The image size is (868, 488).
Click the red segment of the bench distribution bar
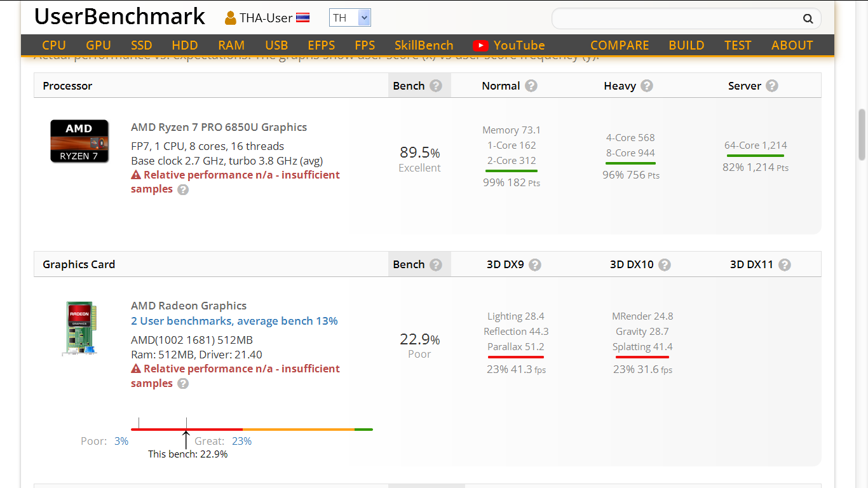[x=187, y=430]
